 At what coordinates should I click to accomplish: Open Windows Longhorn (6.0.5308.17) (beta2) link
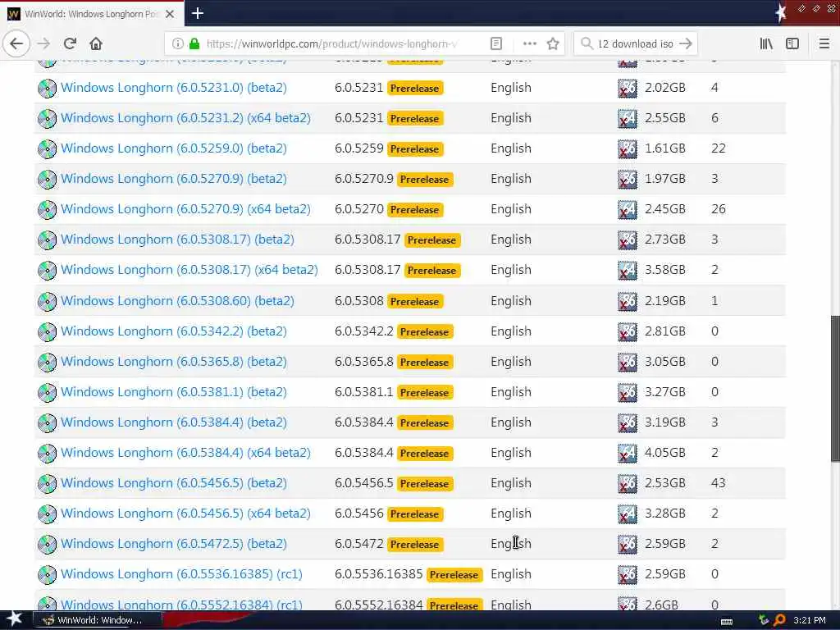[177, 240]
